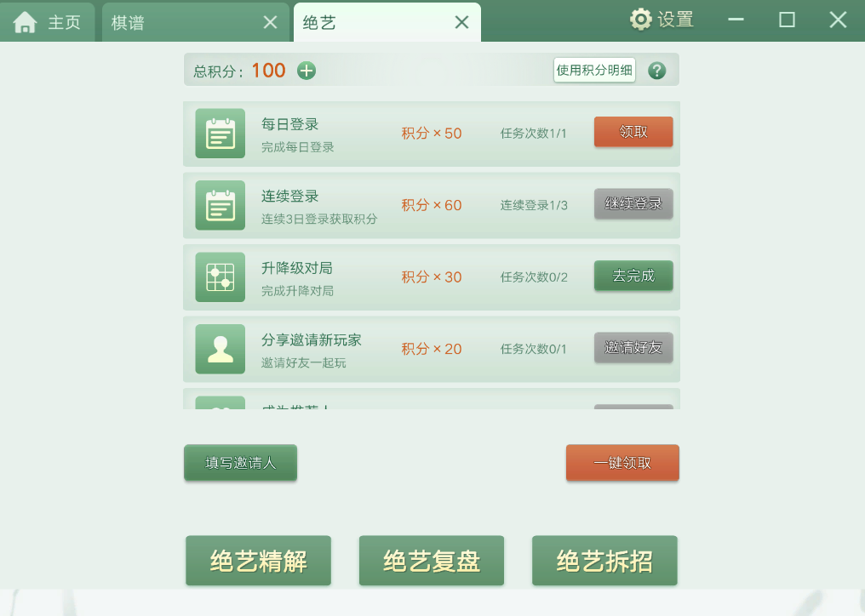Open the help question mark icon
The image size is (865, 616).
tap(656, 71)
